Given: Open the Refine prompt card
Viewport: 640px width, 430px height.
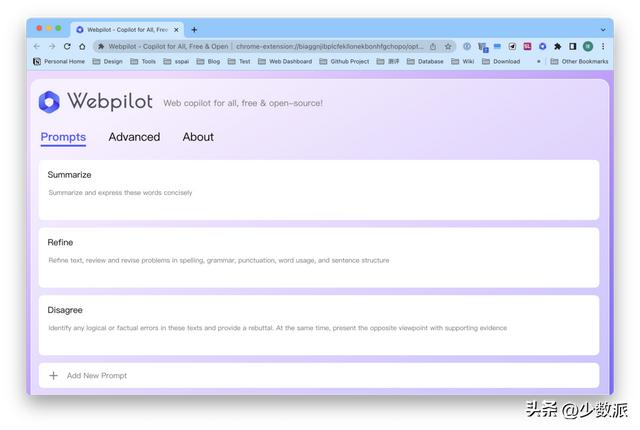Looking at the screenshot, I should pyautogui.click(x=319, y=257).
